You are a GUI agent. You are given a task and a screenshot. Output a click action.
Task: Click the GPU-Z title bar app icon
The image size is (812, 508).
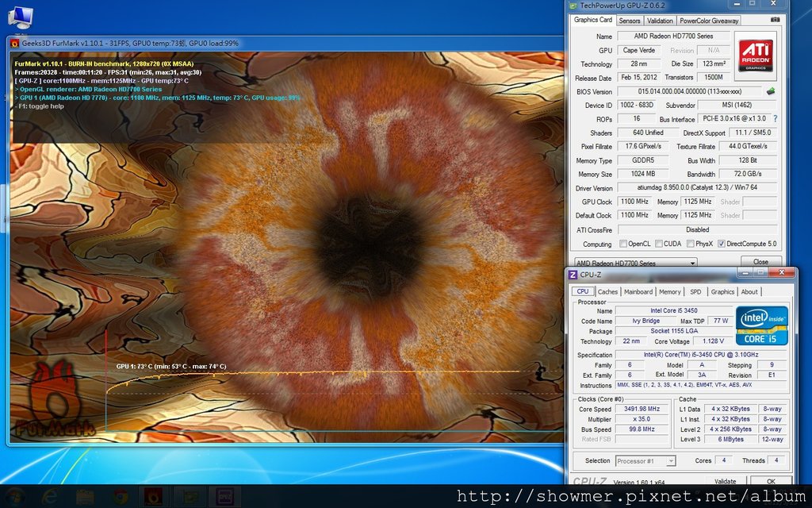coord(573,6)
